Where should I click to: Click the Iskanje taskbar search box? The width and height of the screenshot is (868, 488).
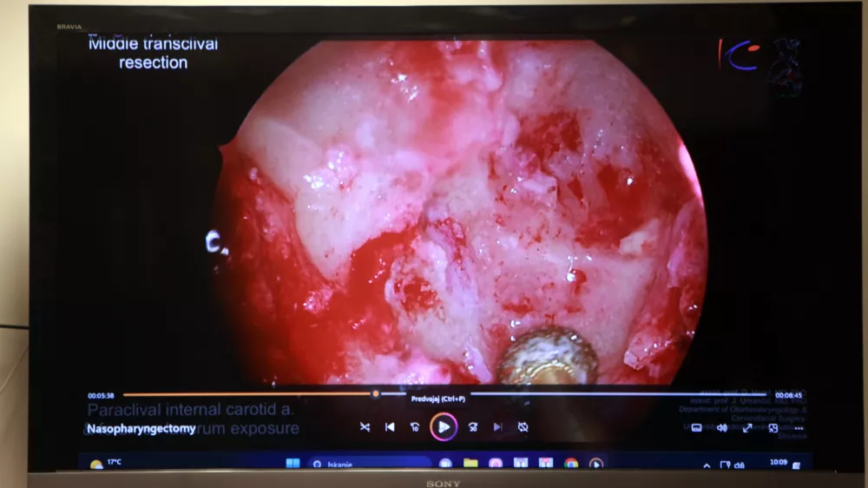(x=358, y=464)
